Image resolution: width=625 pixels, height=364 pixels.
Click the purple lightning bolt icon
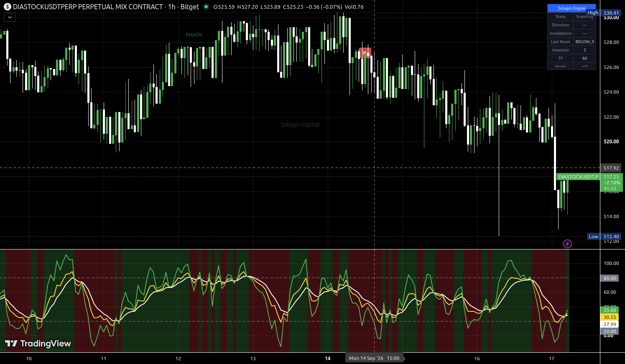(x=567, y=244)
